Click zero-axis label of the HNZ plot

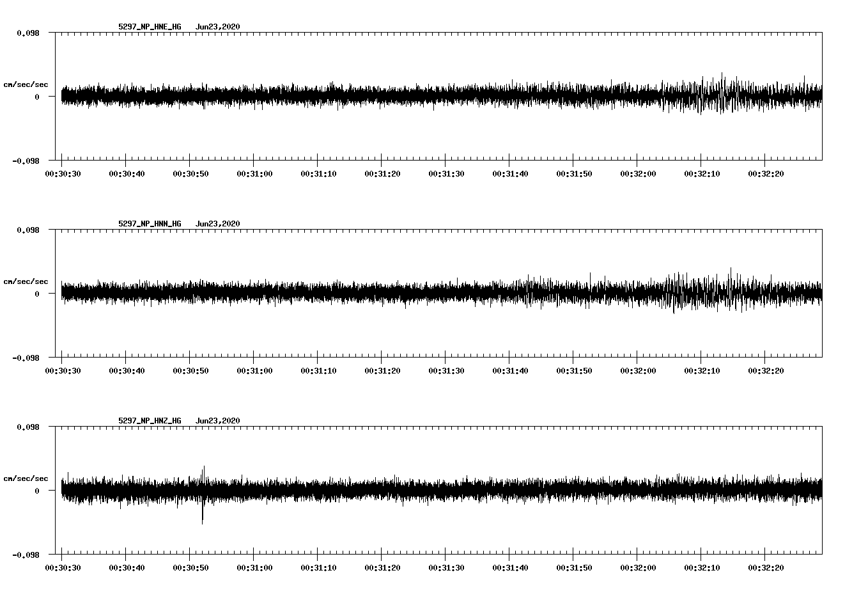[x=37, y=491]
